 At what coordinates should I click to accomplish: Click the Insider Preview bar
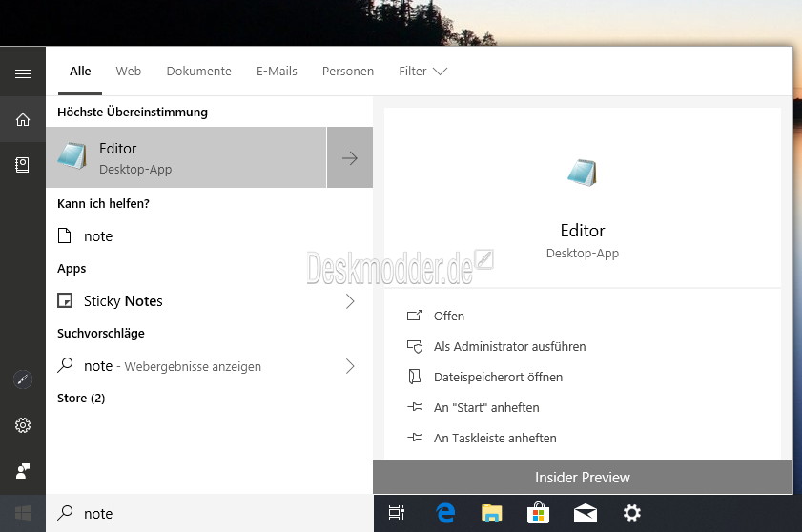(583, 477)
